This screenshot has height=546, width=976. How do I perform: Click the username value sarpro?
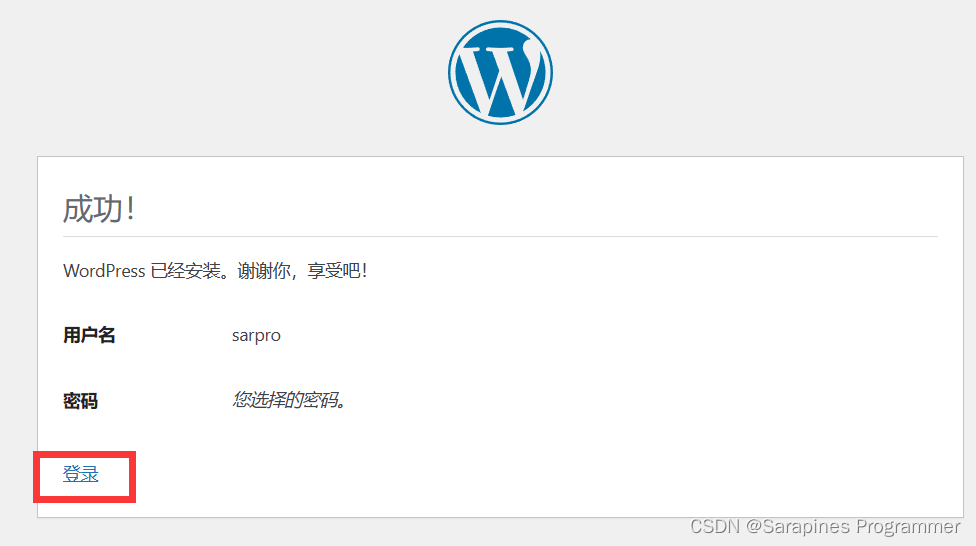256,336
